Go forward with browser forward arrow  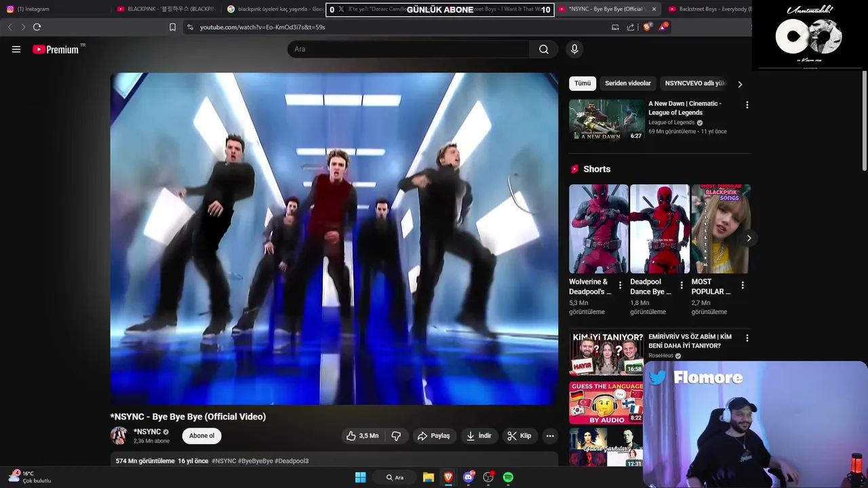pos(22,27)
